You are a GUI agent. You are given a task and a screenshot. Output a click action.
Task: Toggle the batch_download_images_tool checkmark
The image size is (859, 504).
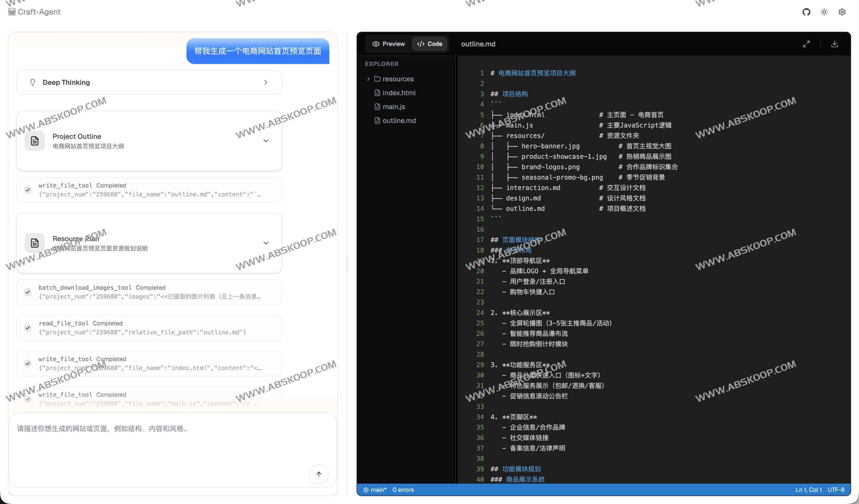[28, 292]
